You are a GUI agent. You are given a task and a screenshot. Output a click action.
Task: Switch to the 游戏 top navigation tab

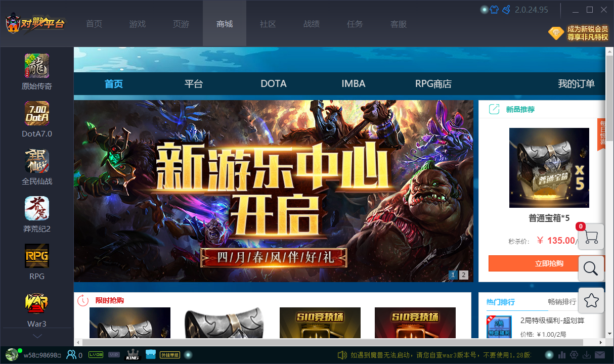[138, 24]
